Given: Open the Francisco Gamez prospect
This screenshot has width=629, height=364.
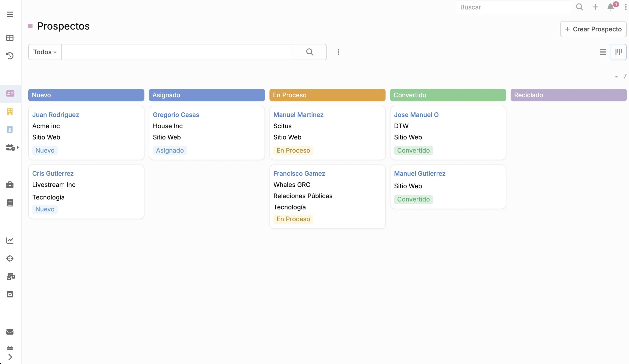Looking at the screenshot, I should [299, 173].
